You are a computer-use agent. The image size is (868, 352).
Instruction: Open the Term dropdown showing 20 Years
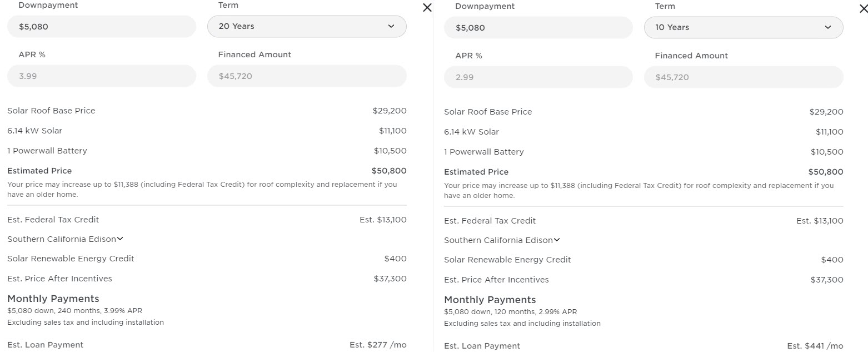click(307, 26)
